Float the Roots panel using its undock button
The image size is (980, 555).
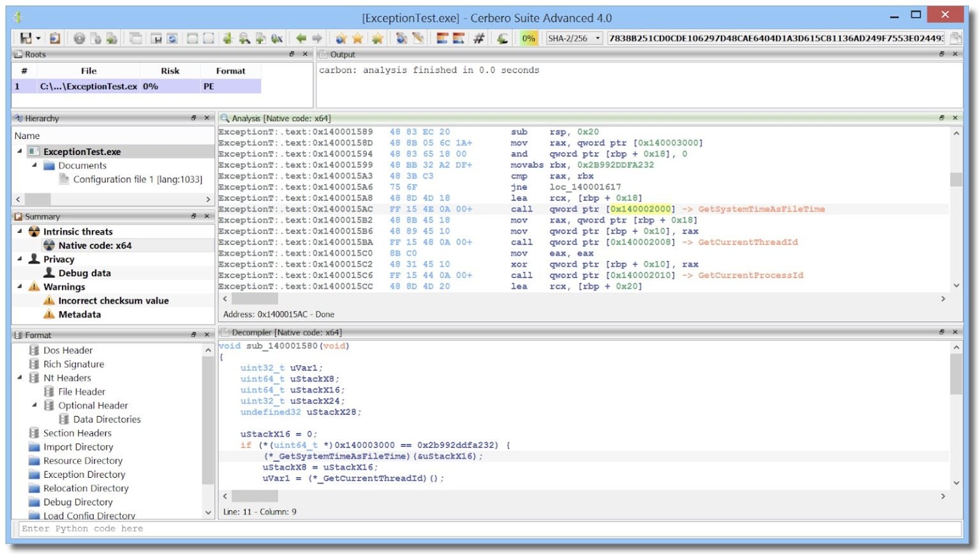click(x=292, y=54)
